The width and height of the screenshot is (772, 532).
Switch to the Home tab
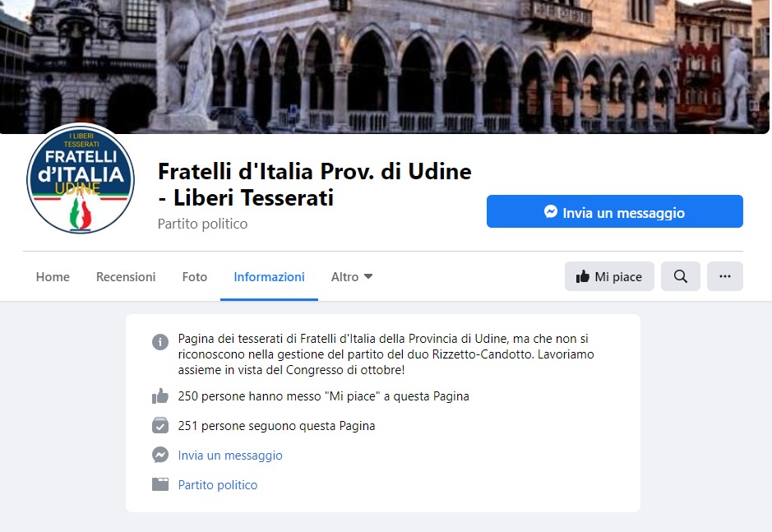(x=53, y=277)
